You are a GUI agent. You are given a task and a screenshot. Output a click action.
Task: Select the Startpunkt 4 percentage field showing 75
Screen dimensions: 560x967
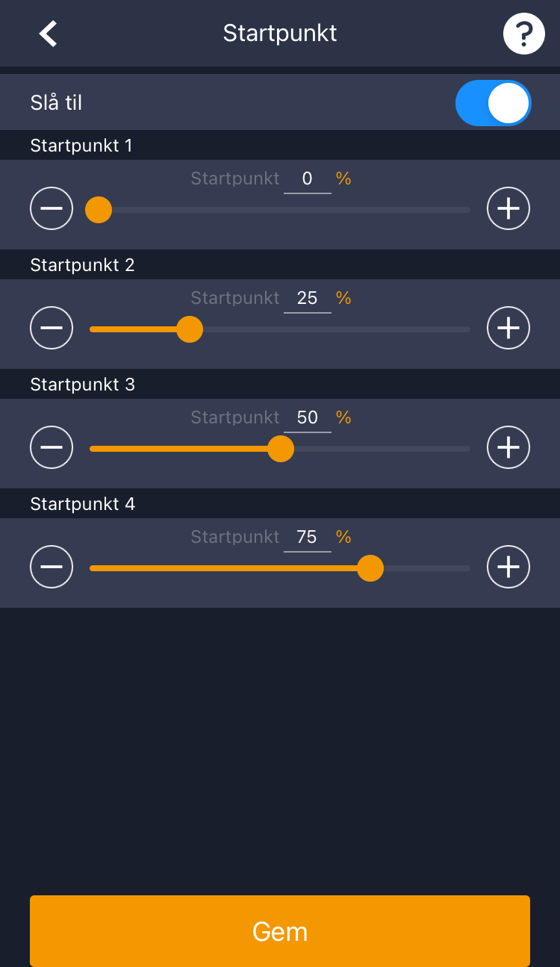point(308,538)
